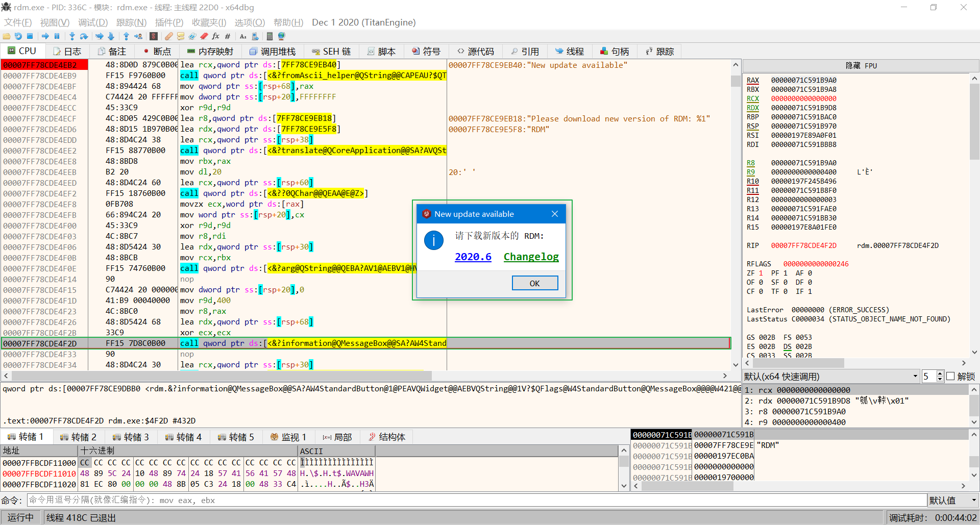The image size is (980, 525).
Task: Click the Run to user code icon
Action: 138,36
